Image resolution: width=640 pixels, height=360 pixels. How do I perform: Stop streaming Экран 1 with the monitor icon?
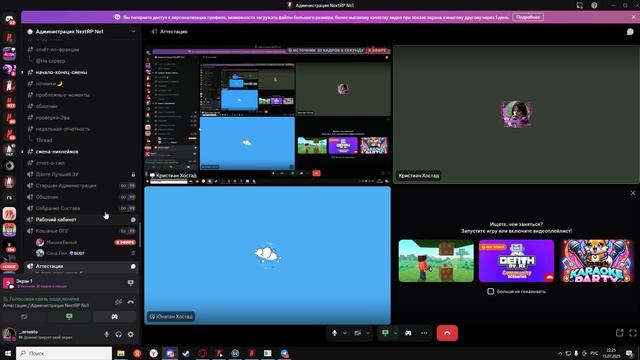[131, 282]
